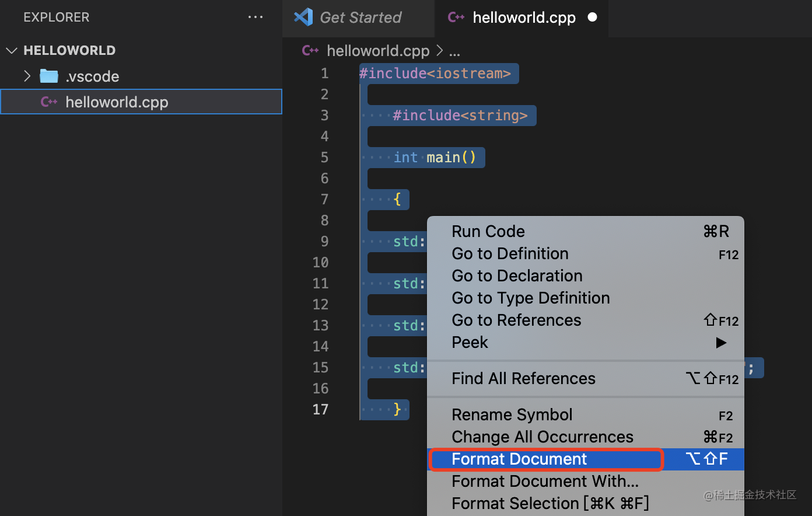Click the .vscode folder icon

point(49,76)
